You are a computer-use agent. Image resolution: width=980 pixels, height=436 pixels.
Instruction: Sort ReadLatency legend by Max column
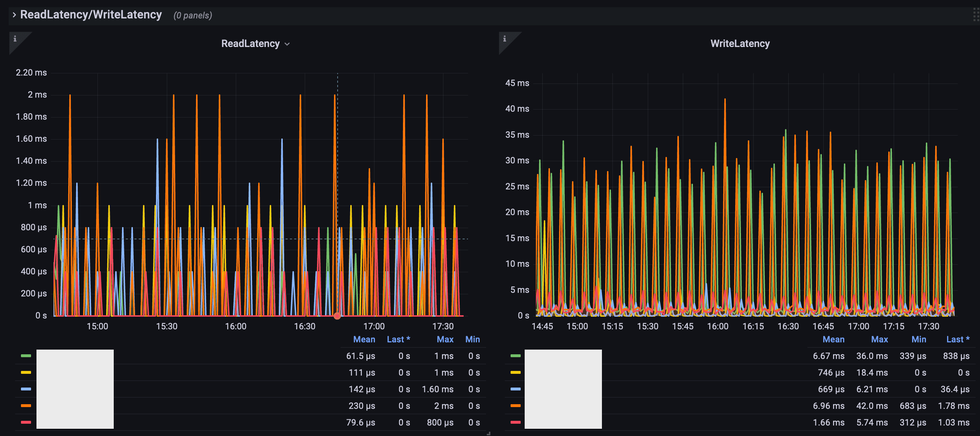click(445, 339)
